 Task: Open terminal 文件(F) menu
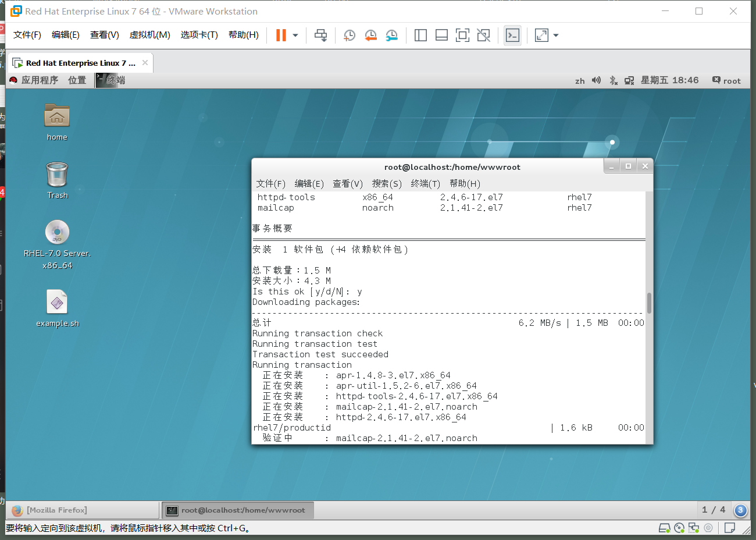(x=271, y=184)
